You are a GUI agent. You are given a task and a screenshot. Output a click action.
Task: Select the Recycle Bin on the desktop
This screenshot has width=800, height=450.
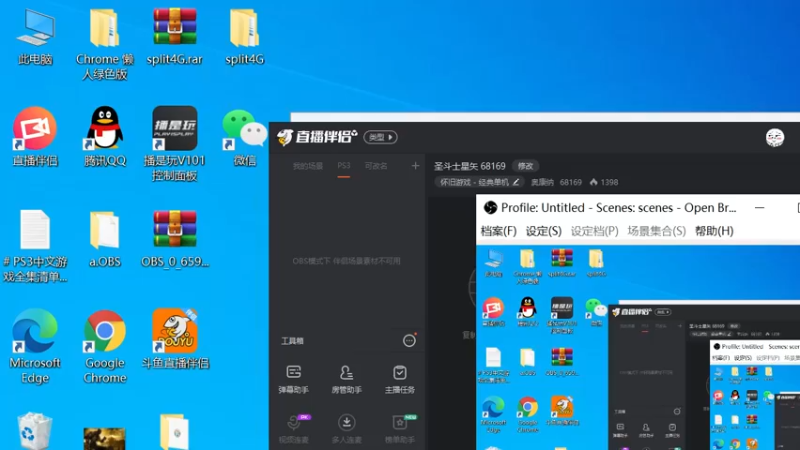point(35,432)
